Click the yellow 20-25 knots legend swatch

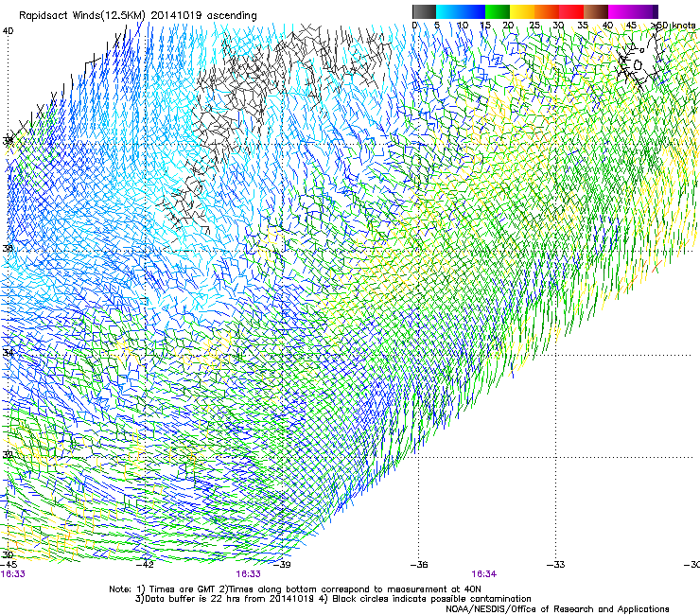click(522, 11)
